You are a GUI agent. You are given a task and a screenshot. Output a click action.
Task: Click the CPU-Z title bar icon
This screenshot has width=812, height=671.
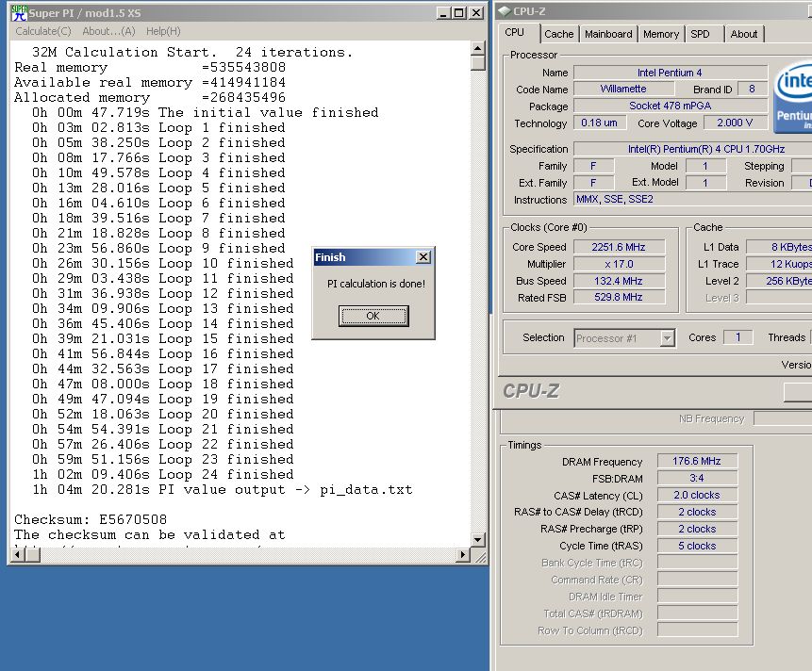coord(505,11)
